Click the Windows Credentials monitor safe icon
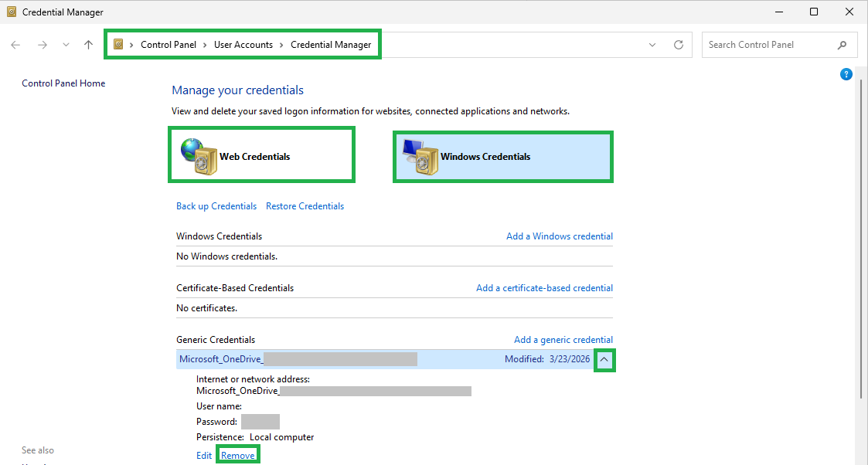This screenshot has width=868, height=465. (x=420, y=157)
